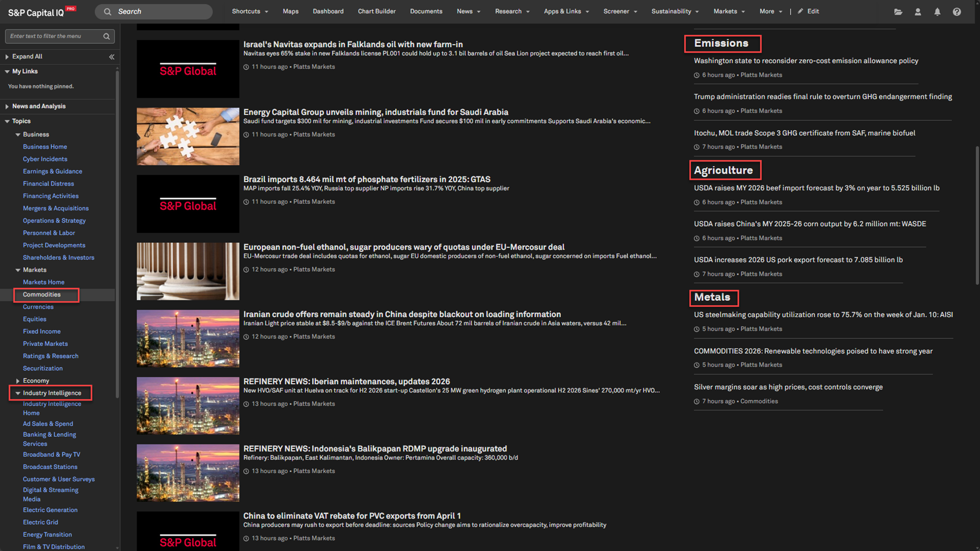Open Energy Transition in sidebar

(x=47, y=535)
